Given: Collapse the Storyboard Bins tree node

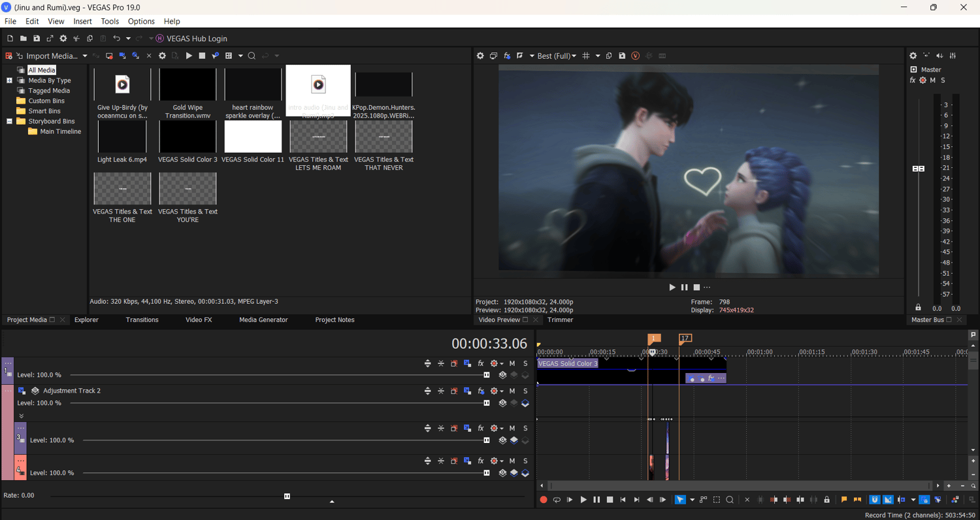Looking at the screenshot, I should pos(10,122).
